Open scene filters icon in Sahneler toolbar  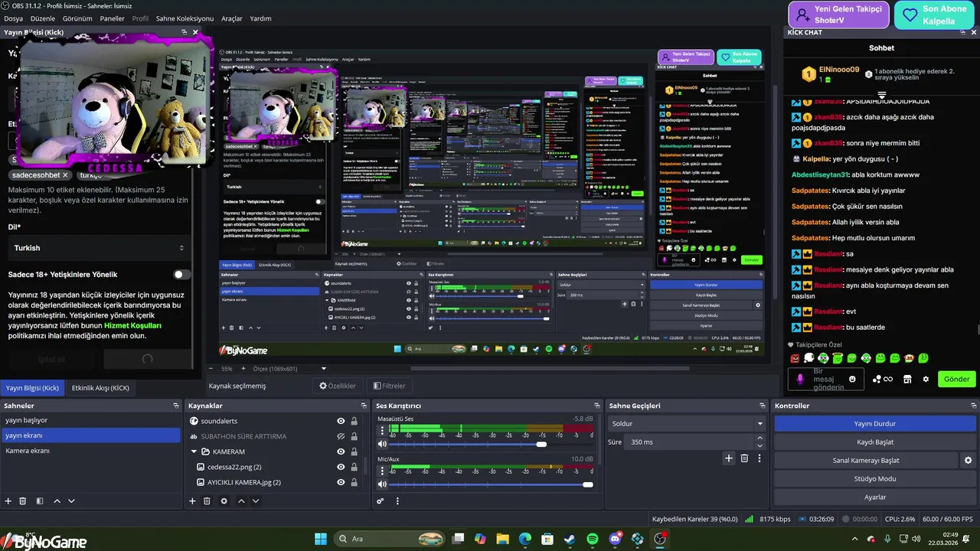pyautogui.click(x=38, y=500)
